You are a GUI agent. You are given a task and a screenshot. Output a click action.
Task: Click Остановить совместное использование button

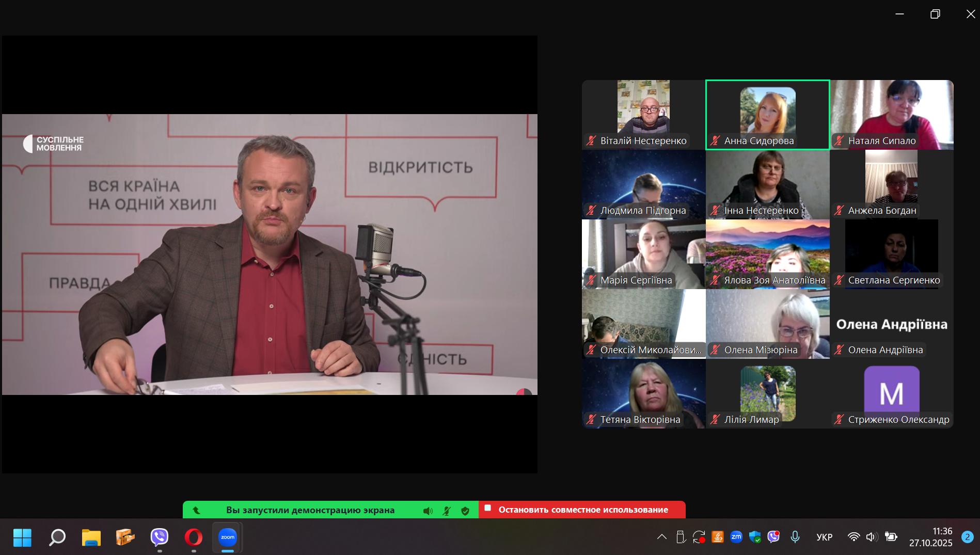pyautogui.click(x=582, y=510)
